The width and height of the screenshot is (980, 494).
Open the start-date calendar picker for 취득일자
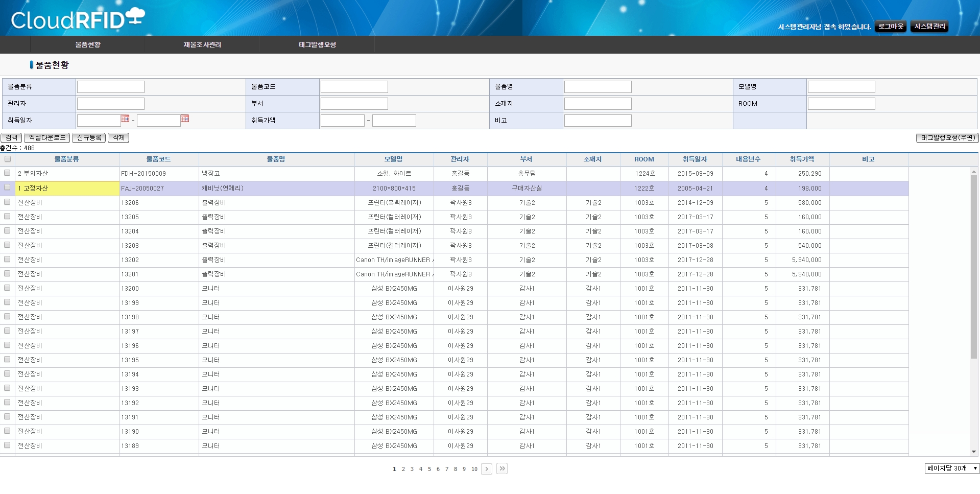point(125,119)
